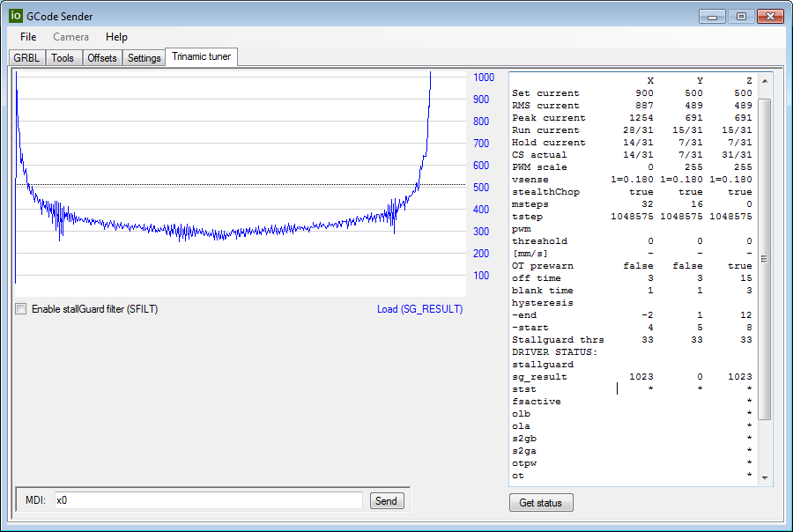Click the 'Set current' row label
The width and height of the screenshot is (793, 532).
pyautogui.click(x=545, y=93)
